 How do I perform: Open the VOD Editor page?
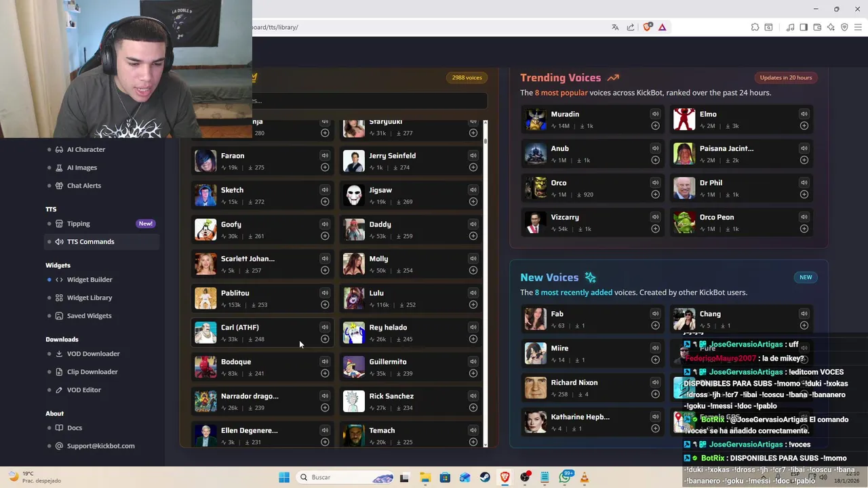(83, 390)
